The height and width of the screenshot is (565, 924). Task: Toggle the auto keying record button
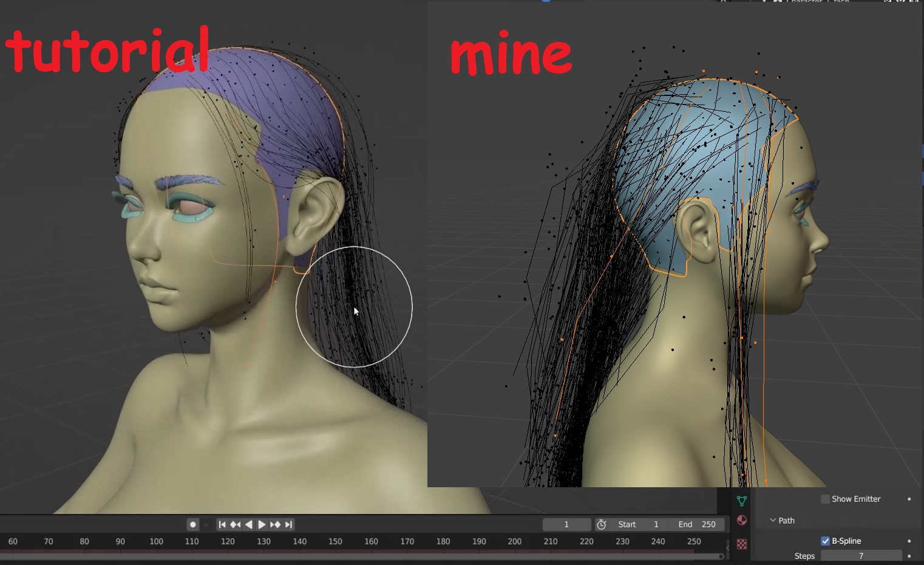193,524
